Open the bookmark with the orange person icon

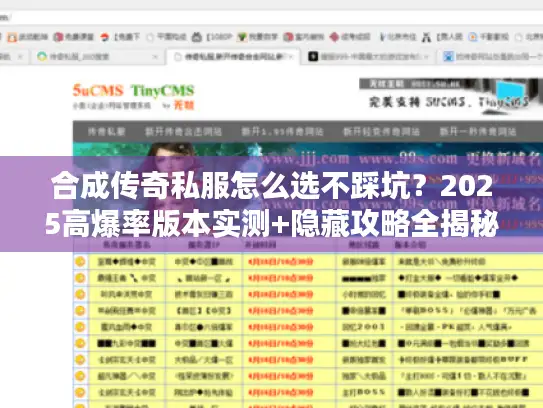[x=27, y=37]
